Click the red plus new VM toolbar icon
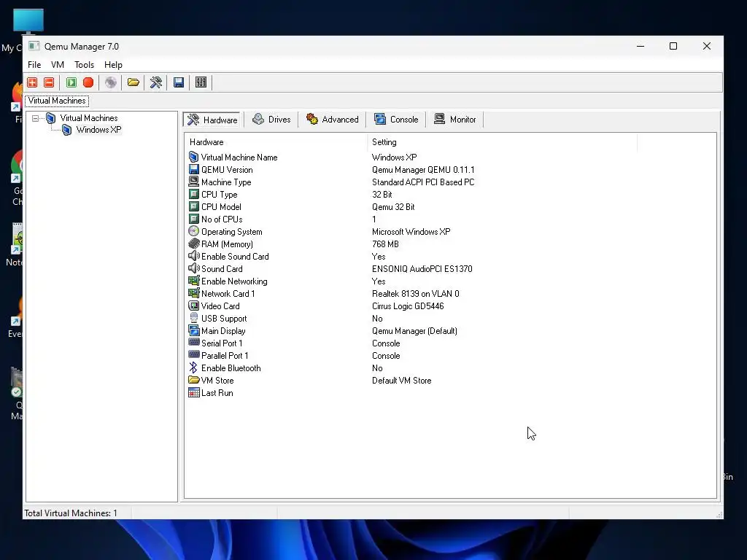Image resolution: width=747 pixels, height=560 pixels. (32, 82)
